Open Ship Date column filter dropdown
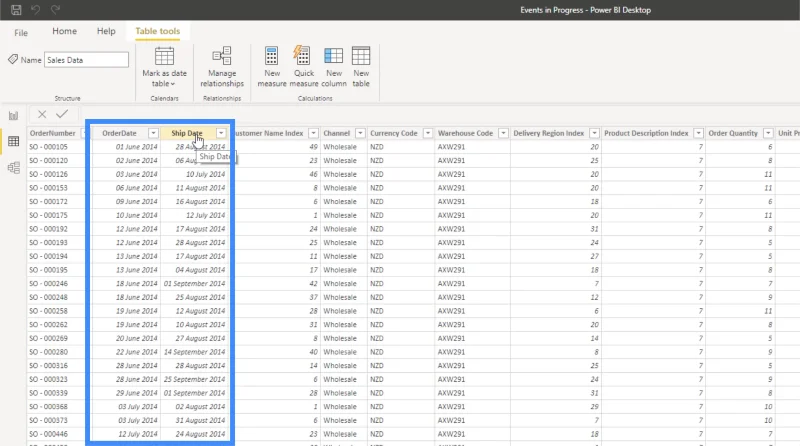Screen dimensions: 800x446 point(221,133)
